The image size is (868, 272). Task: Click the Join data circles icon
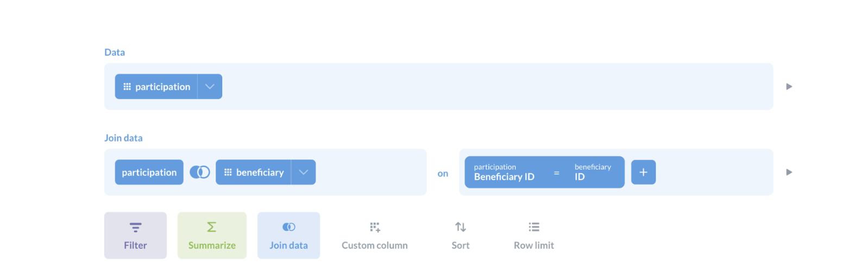(x=288, y=227)
